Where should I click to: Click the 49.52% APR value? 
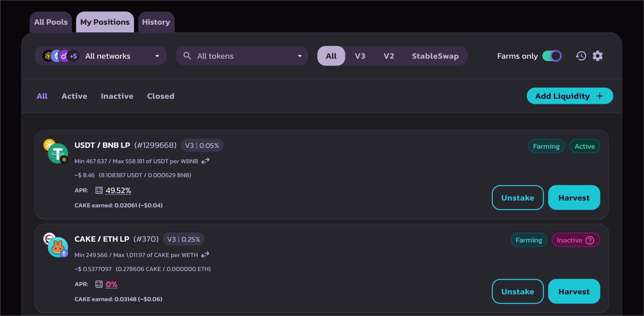click(118, 191)
